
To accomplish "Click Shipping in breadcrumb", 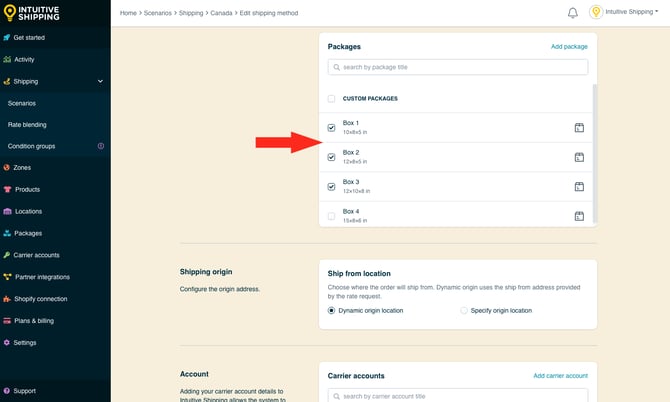I will (191, 13).
